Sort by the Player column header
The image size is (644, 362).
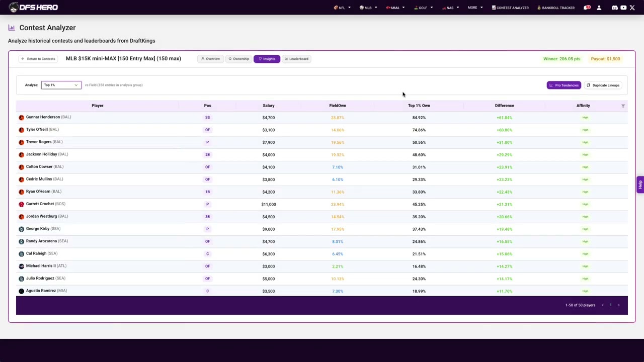(x=98, y=106)
